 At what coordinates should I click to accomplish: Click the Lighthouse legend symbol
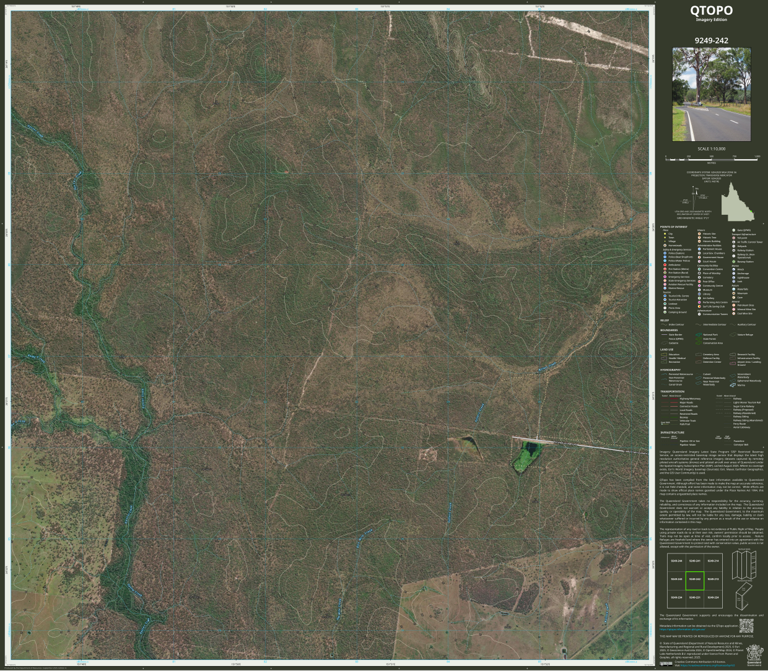click(x=734, y=278)
